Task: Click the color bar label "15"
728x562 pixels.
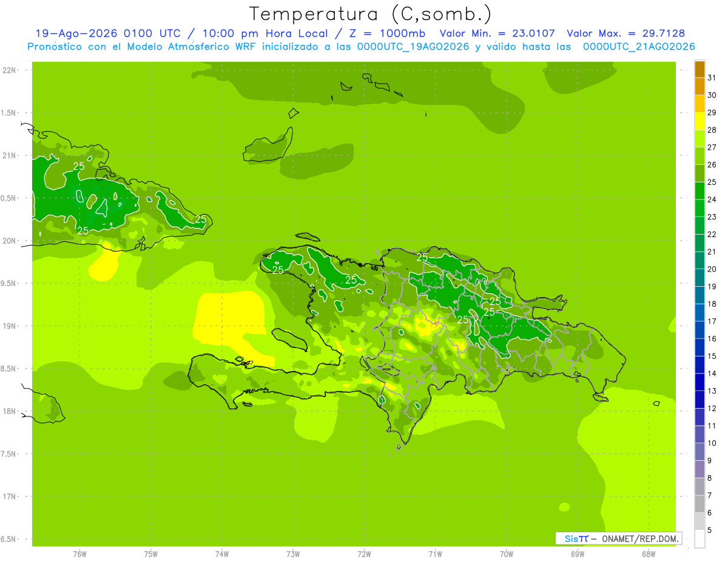Action: [x=712, y=356]
